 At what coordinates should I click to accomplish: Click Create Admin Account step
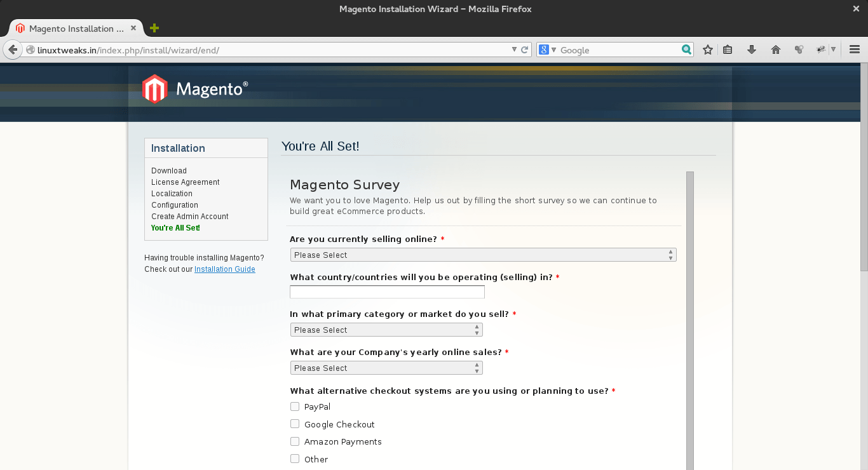190,217
